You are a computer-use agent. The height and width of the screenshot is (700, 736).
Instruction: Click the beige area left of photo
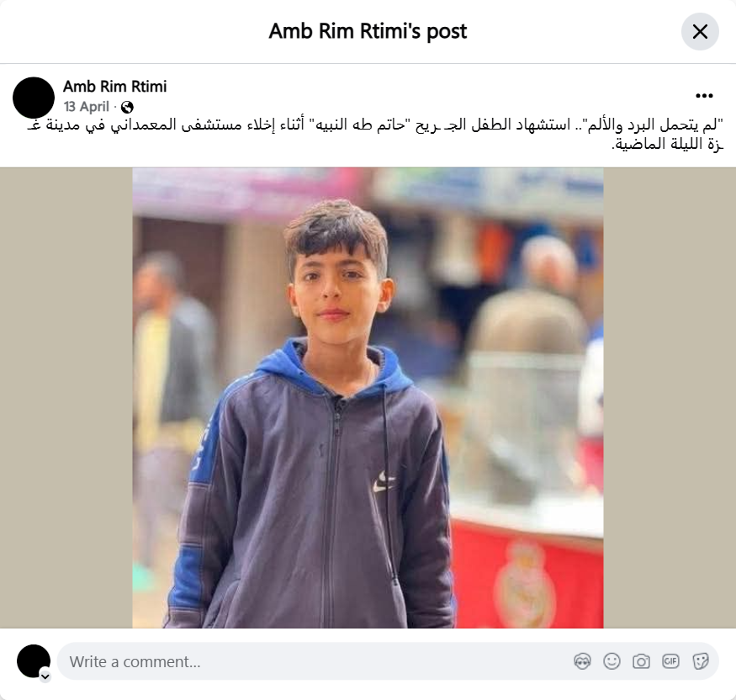pyautogui.click(x=66, y=398)
